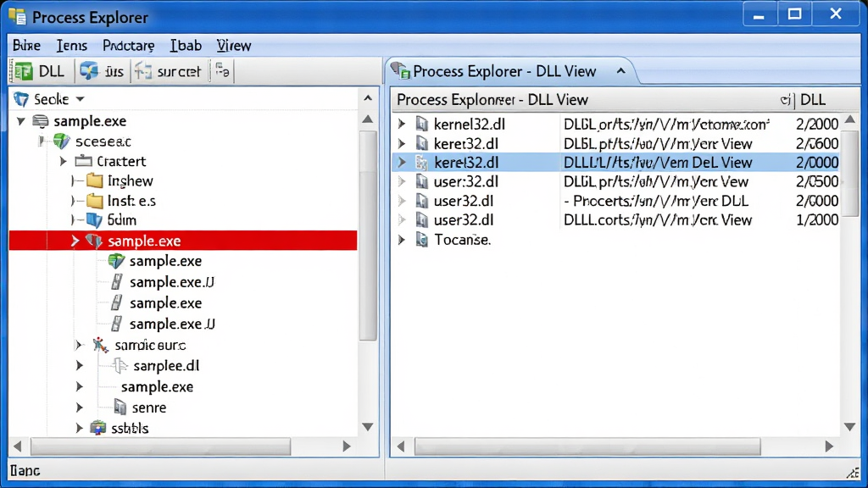Screen dimensions: 868x488
Task: Click the Tocanse. icon
Action: 422,240
